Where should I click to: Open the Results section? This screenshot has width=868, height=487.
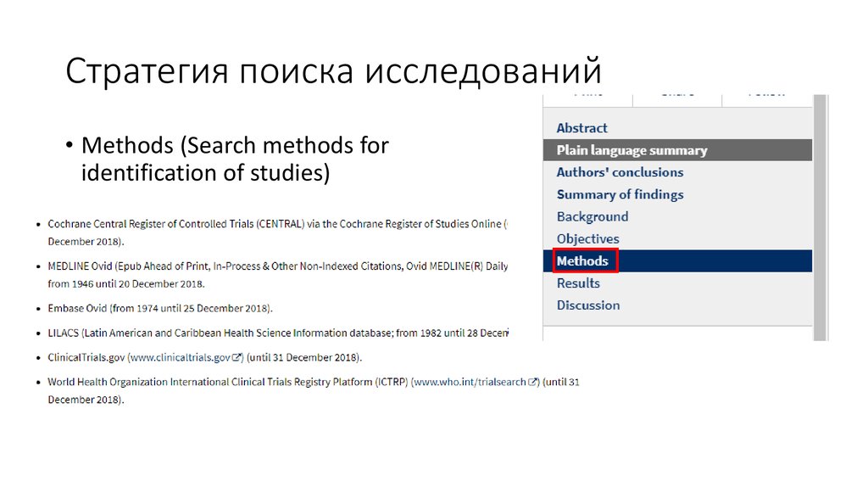point(577,283)
